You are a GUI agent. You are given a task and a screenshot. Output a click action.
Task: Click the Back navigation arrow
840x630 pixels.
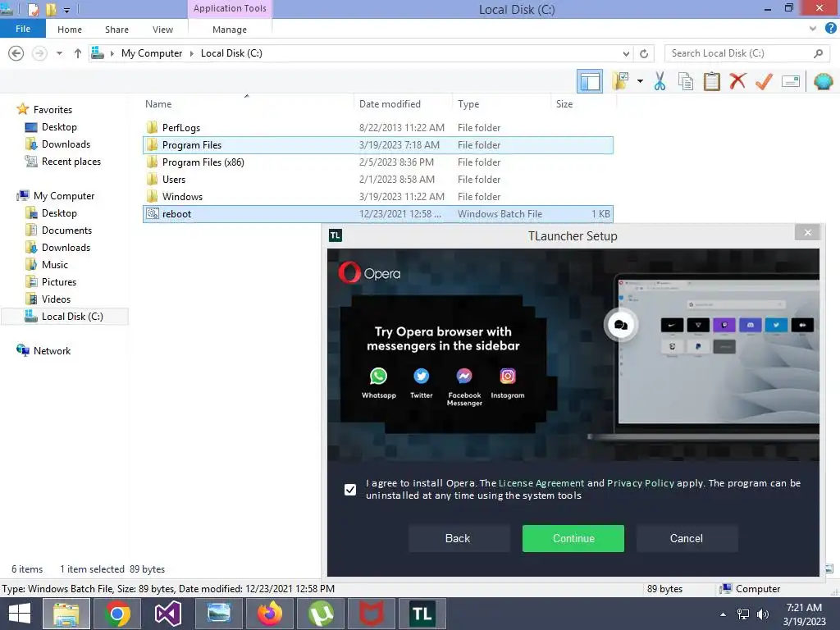16,53
